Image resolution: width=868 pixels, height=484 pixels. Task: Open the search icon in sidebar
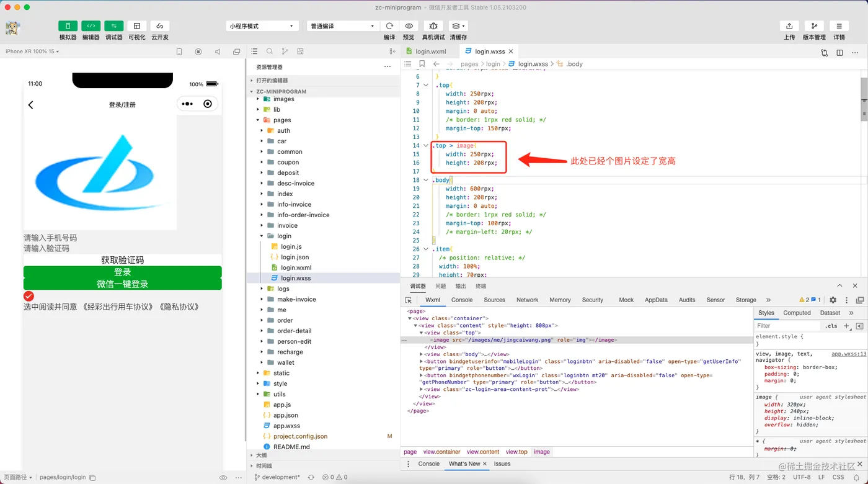270,52
